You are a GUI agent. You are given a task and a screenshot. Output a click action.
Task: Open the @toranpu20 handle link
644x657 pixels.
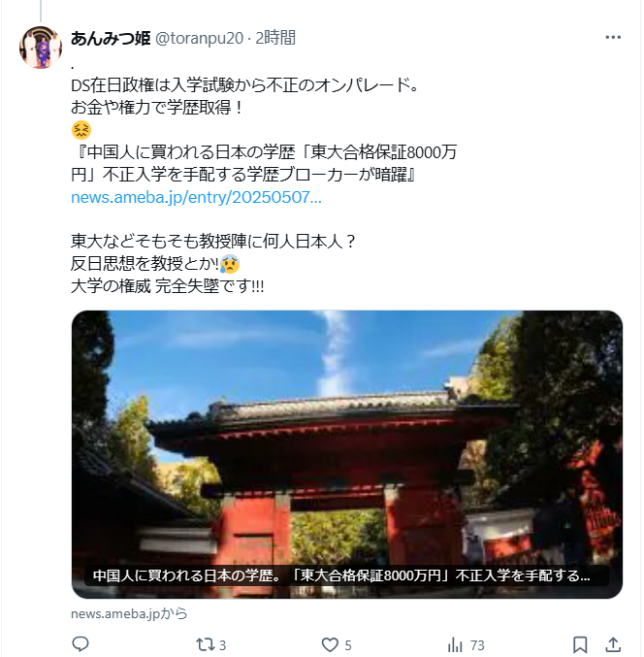[x=200, y=38]
